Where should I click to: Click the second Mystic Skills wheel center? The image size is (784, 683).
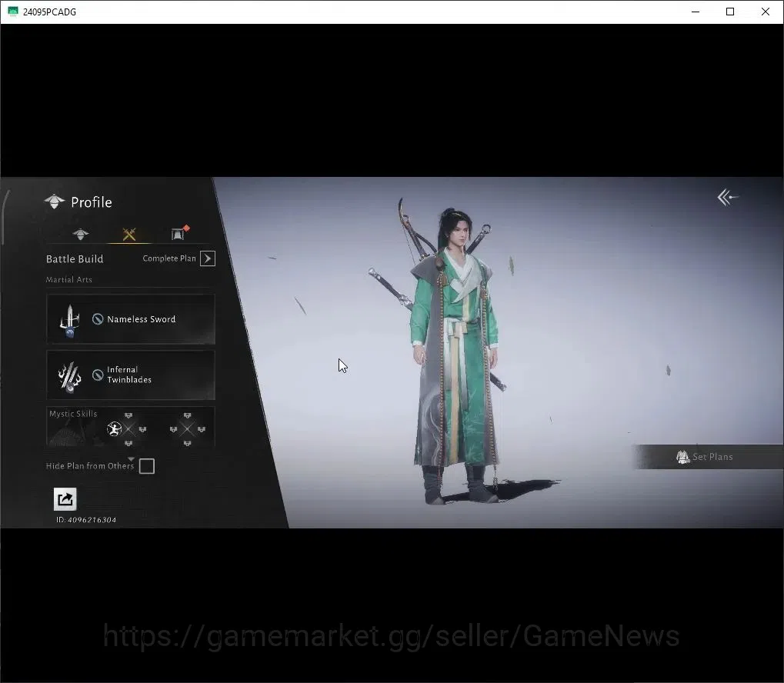[x=187, y=429]
